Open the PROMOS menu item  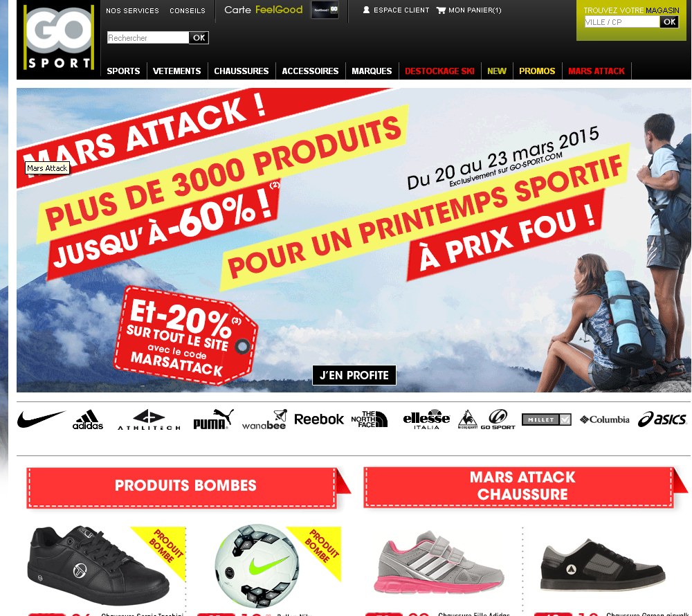[x=537, y=71]
